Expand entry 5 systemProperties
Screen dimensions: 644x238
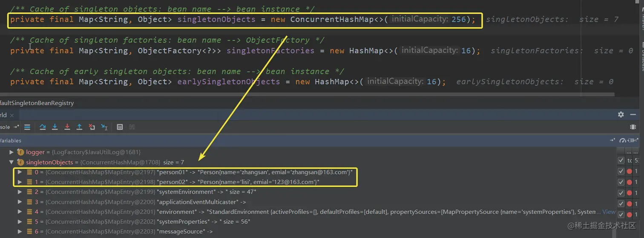pos(20,222)
